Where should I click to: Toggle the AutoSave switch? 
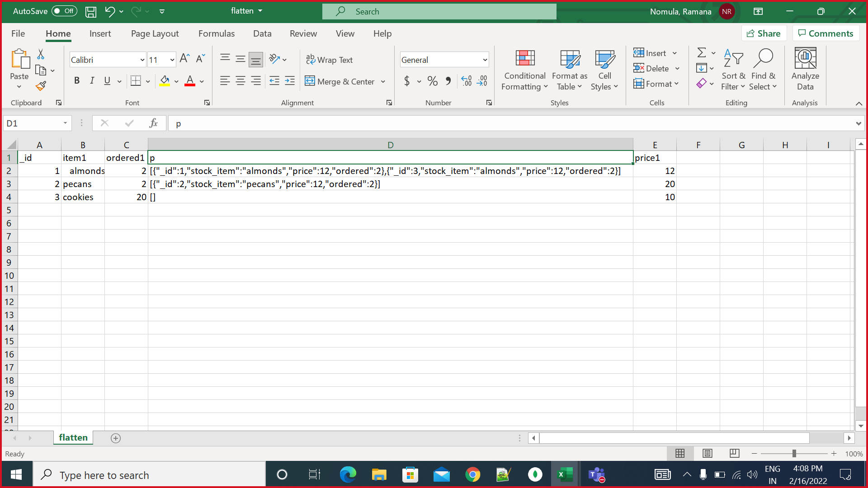pos(64,11)
